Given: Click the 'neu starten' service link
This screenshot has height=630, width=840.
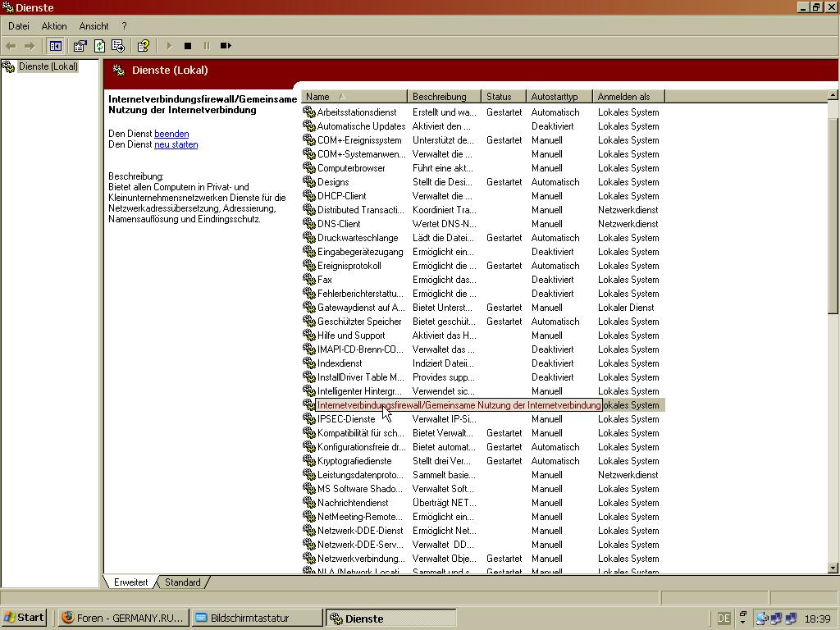Looking at the screenshot, I should click(176, 144).
